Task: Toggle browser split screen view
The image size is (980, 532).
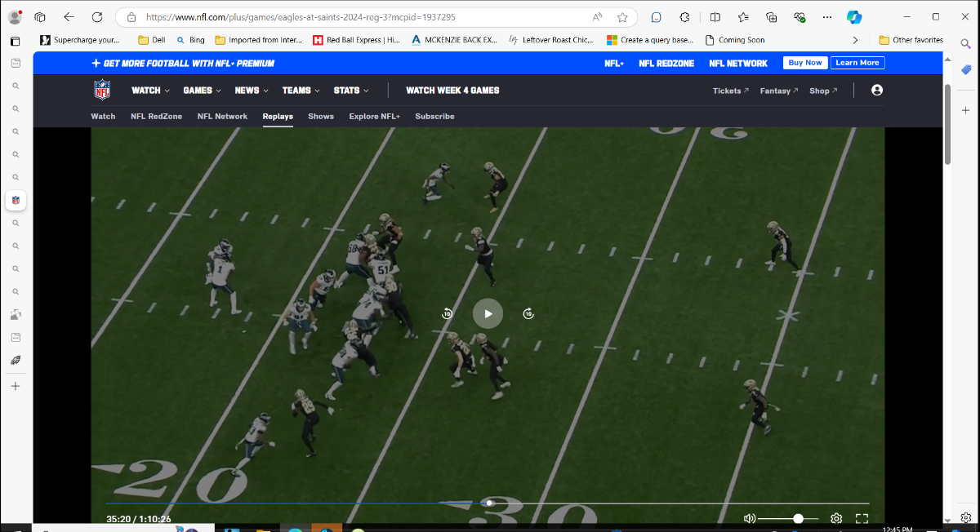Action: pos(715,17)
